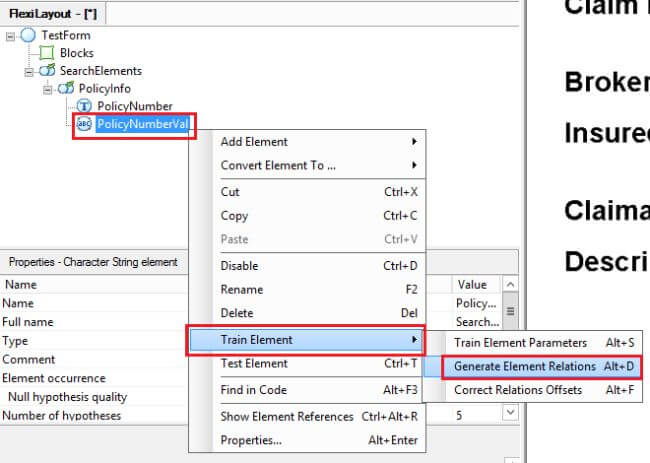Image resolution: width=650 pixels, height=463 pixels.
Task: Choose Cut in the context menu
Action: pos(307,192)
